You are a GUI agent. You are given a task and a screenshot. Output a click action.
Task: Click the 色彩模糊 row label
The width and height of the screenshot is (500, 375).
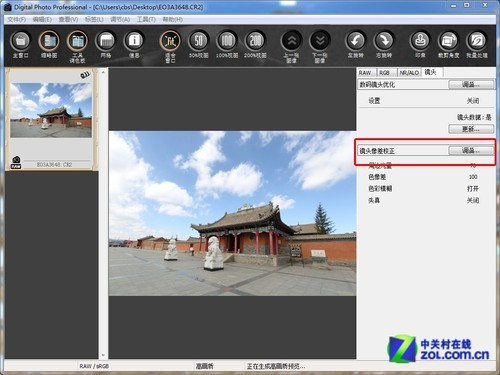coord(380,188)
